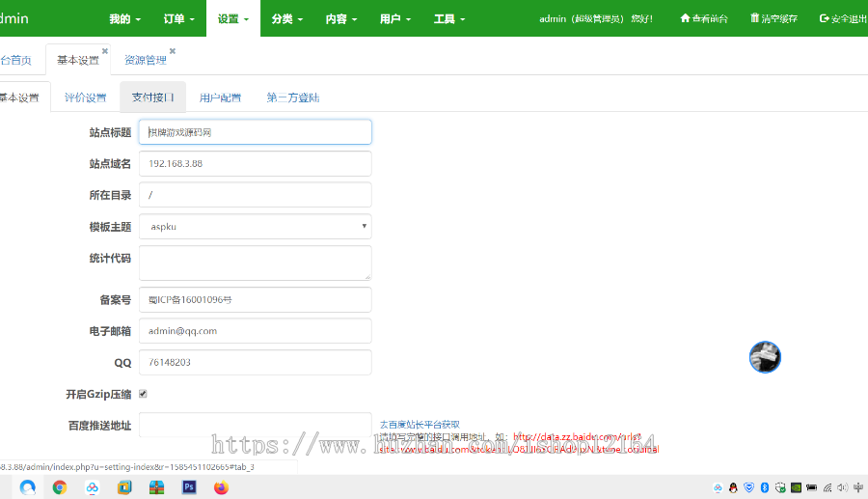Click the 备案号 input field
Screen dimensions: 868x499
tap(256, 299)
